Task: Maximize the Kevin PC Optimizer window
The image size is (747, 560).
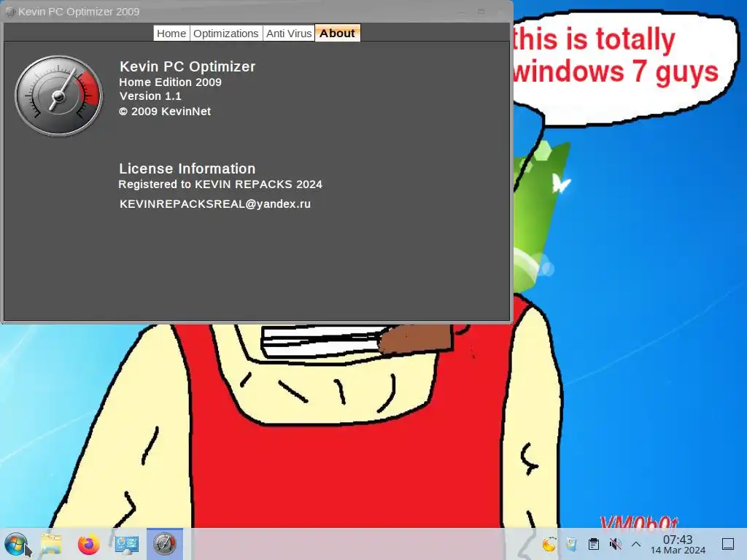Action: tap(481, 12)
